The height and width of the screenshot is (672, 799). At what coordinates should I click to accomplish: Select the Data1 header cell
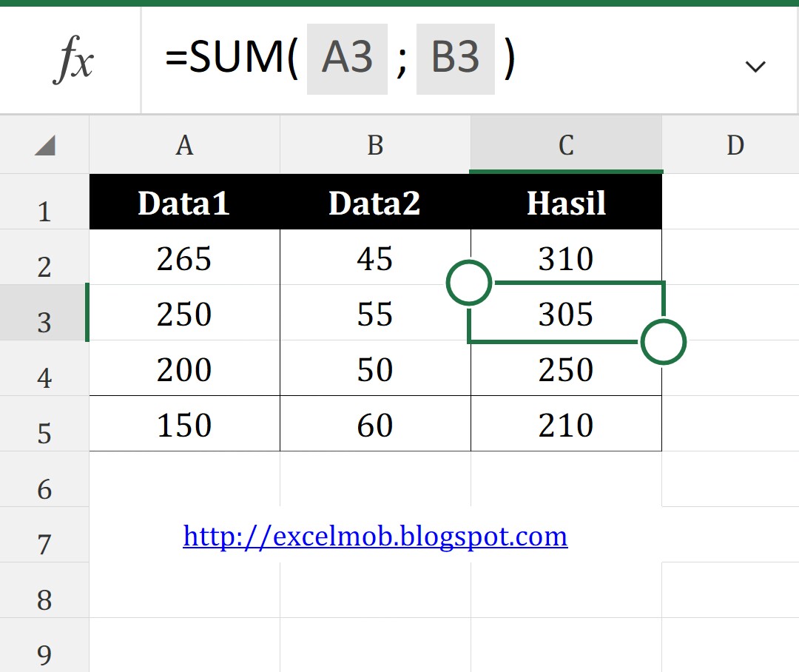point(183,202)
